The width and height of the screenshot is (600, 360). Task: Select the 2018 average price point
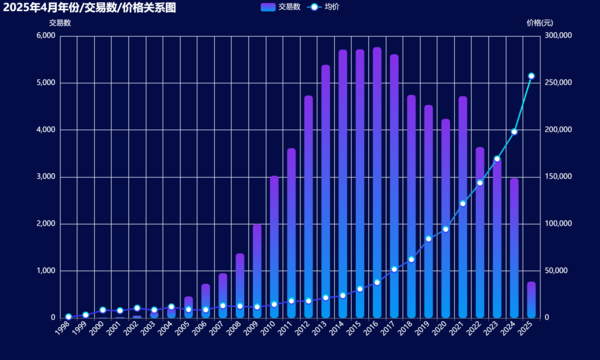click(411, 259)
